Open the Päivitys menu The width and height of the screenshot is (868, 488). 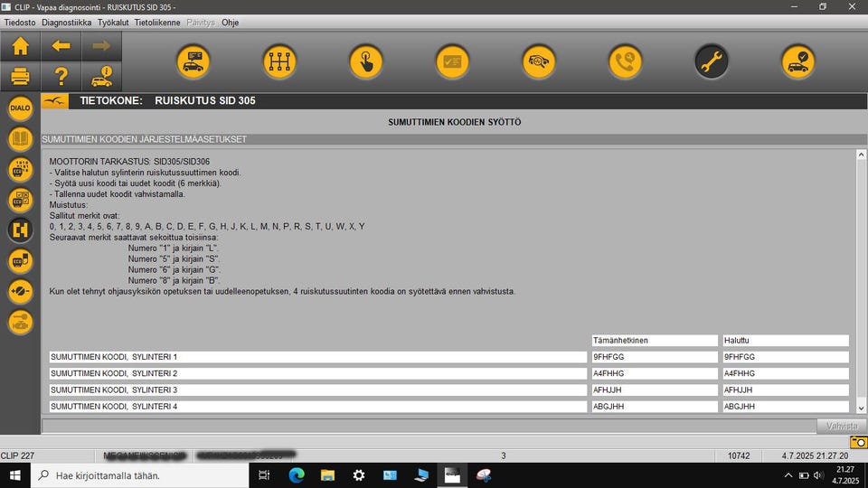(x=201, y=23)
